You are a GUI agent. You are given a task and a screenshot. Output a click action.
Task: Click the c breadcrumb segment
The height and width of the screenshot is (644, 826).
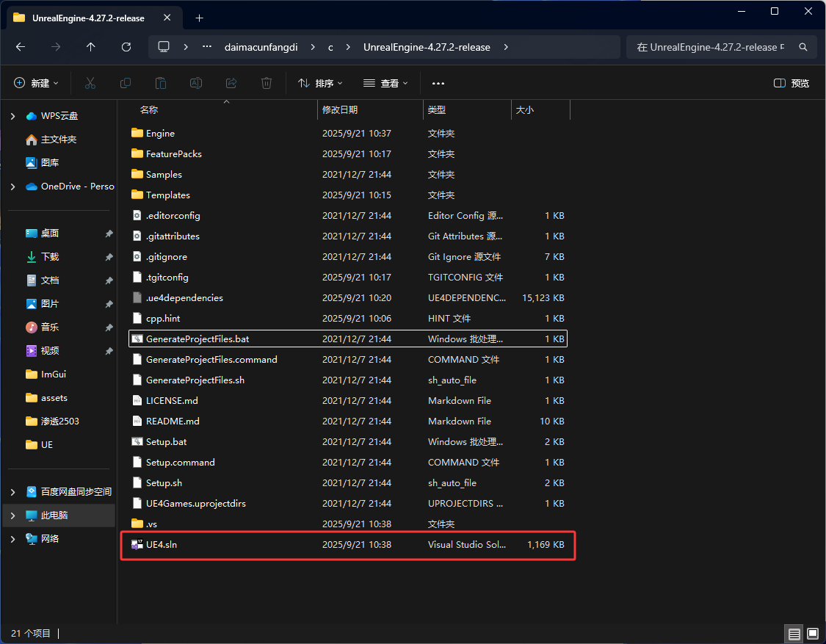(330, 47)
